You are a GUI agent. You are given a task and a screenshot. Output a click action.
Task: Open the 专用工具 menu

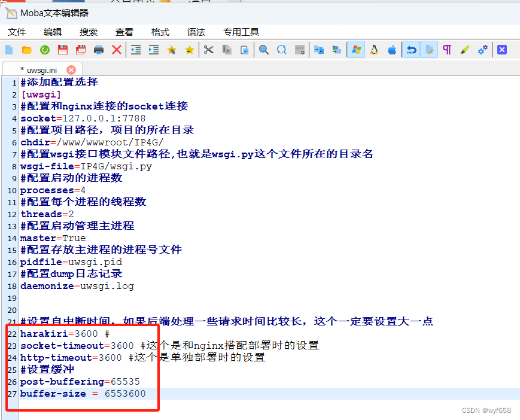(x=241, y=32)
